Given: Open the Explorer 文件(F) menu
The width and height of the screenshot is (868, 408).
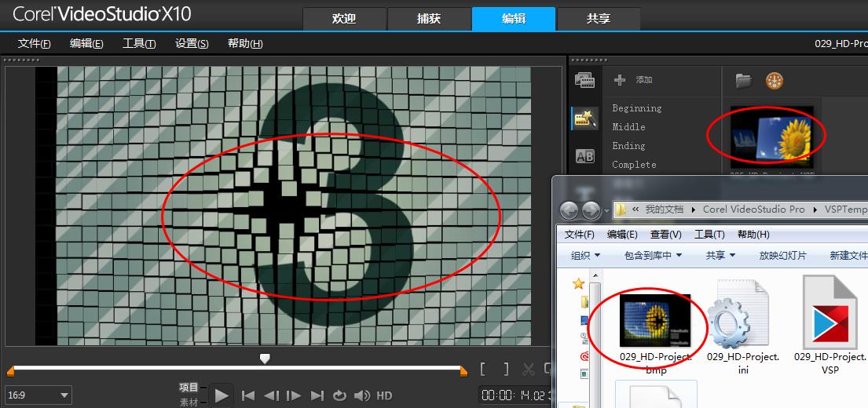Looking at the screenshot, I should (x=580, y=235).
